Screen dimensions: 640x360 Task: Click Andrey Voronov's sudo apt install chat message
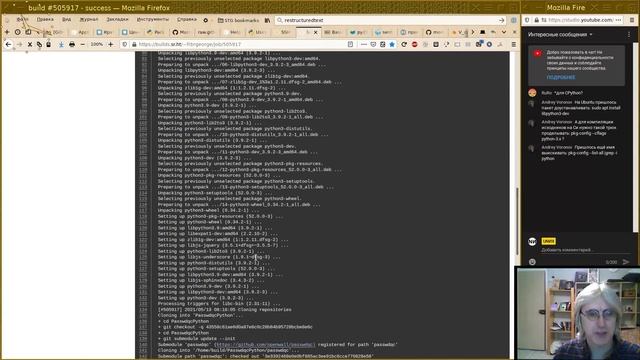(581, 108)
